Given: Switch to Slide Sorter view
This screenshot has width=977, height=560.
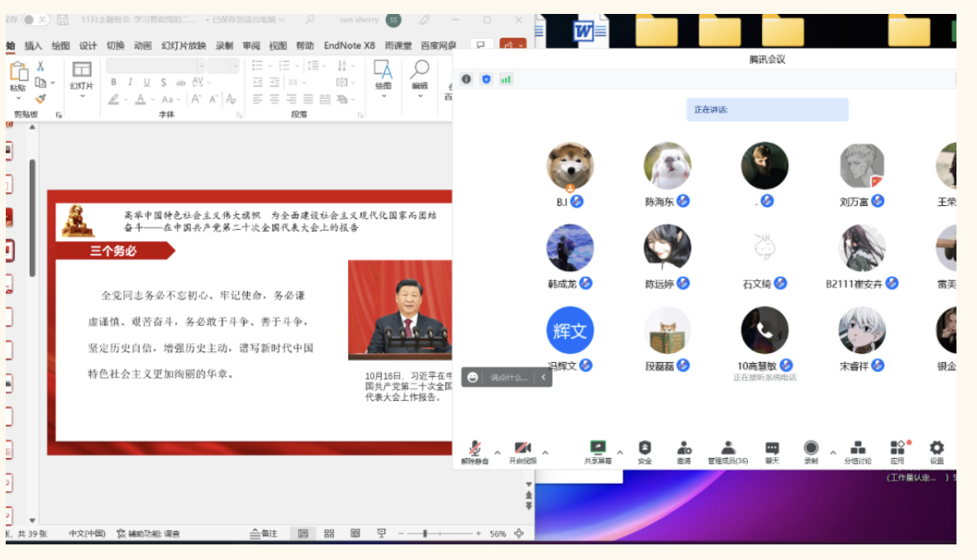Looking at the screenshot, I should tap(329, 533).
